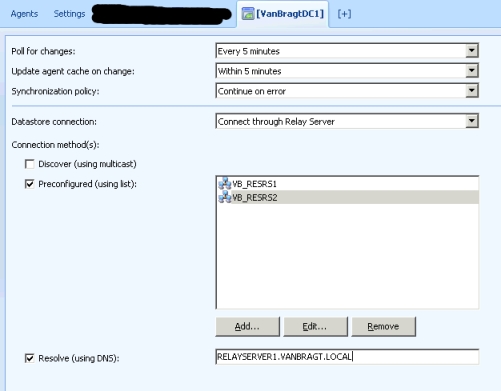
Task: Click the [+] add tab button
Action: [344, 14]
